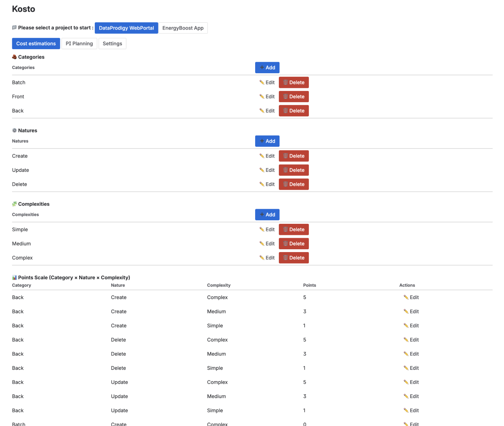Select the Cost estimations tab
The width and height of the screenshot is (504, 426).
(x=36, y=44)
